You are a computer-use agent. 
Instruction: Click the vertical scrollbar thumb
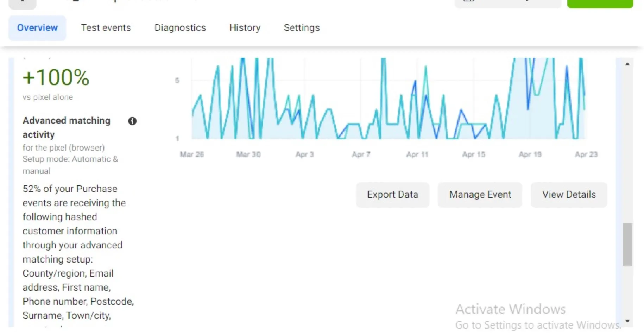pos(627,244)
